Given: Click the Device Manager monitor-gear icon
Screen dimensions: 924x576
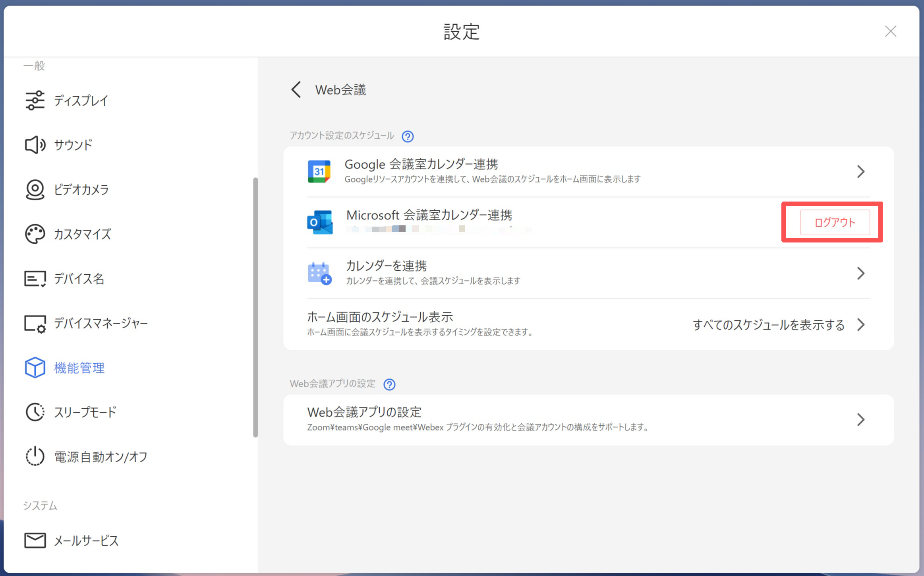Looking at the screenshot, I should [35, 324].
